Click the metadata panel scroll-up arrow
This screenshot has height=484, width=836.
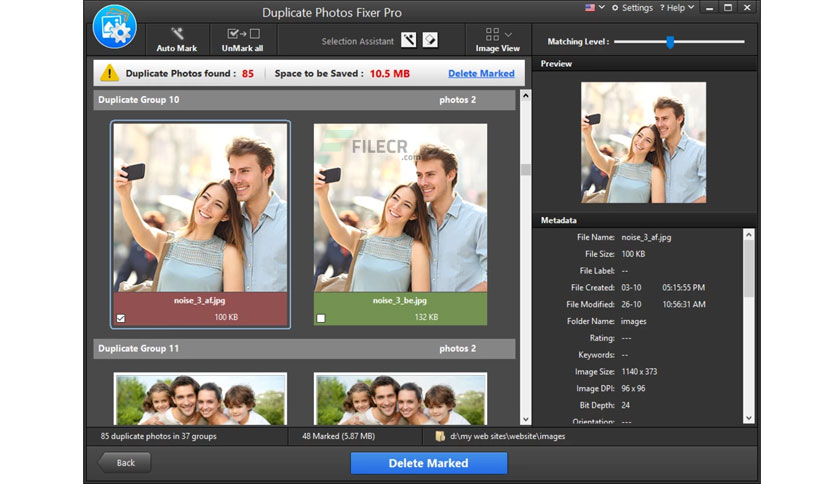tap(749, 235)
